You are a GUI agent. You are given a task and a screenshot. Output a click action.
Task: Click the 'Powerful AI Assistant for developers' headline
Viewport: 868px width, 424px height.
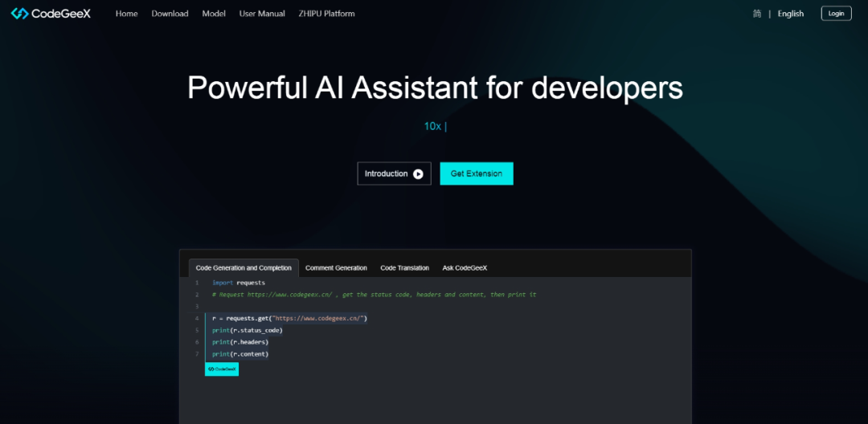pos(435,88)
